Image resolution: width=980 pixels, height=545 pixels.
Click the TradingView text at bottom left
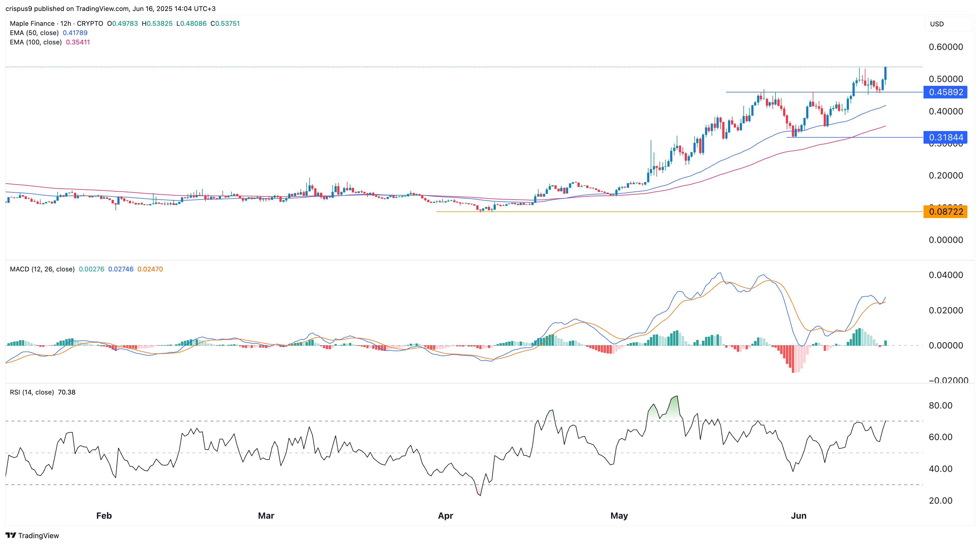[38, 535]
